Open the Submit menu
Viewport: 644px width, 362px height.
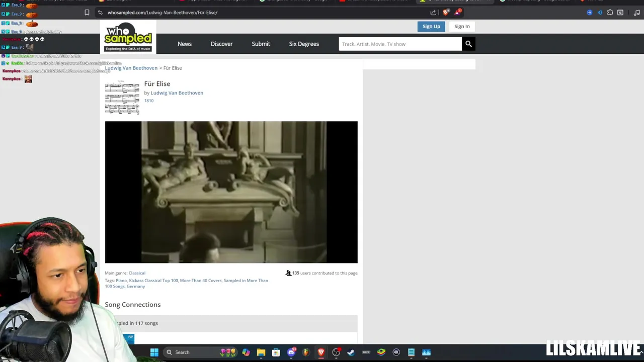pyautogui.click(x=261, y=44)
